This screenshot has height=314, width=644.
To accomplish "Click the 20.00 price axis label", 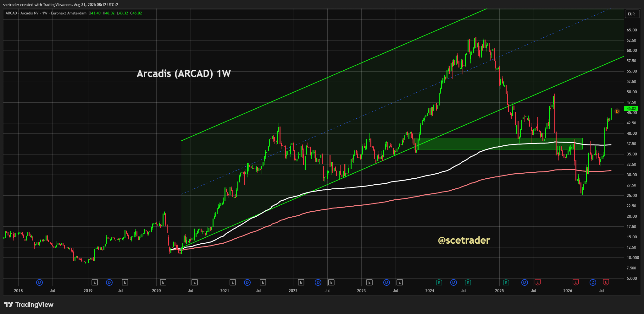I will pyautogui.click(x=632, y=216).
